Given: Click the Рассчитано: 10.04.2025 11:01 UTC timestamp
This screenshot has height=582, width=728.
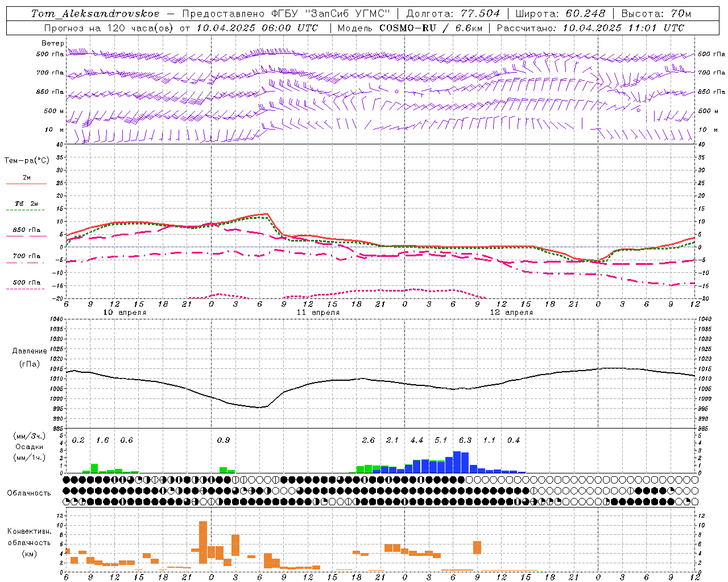Looking at the screenshot, I should pos(590,28).
